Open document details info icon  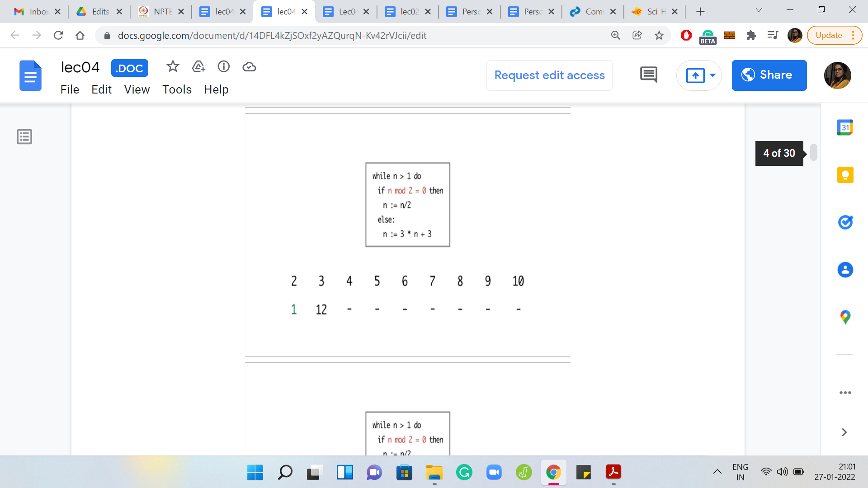pos(224,67)
